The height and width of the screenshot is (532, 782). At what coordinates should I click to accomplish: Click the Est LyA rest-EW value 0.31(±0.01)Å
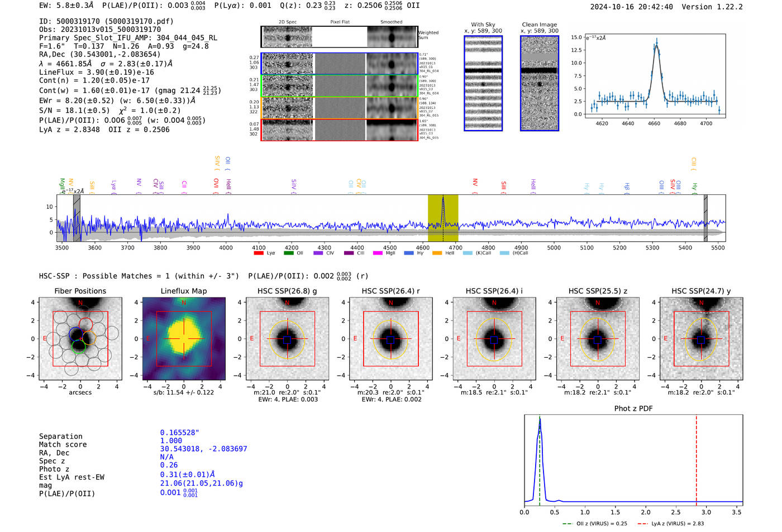[188, 474]
